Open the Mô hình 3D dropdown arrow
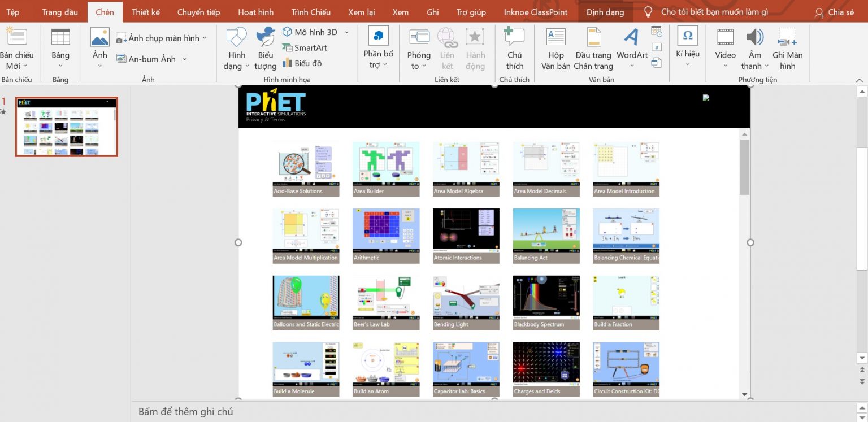The height and width of the screenshot is (422, 868). pyautogui.click(x=346, y=32)
